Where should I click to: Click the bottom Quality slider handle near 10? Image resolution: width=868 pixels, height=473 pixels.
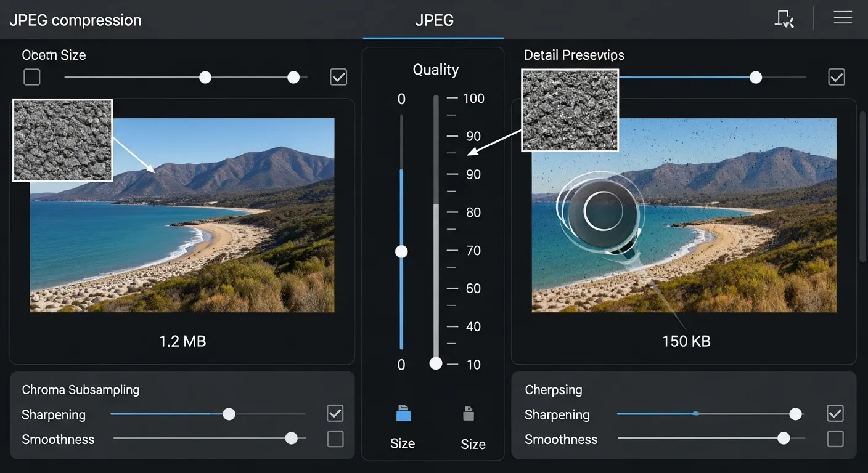(435, 363)
